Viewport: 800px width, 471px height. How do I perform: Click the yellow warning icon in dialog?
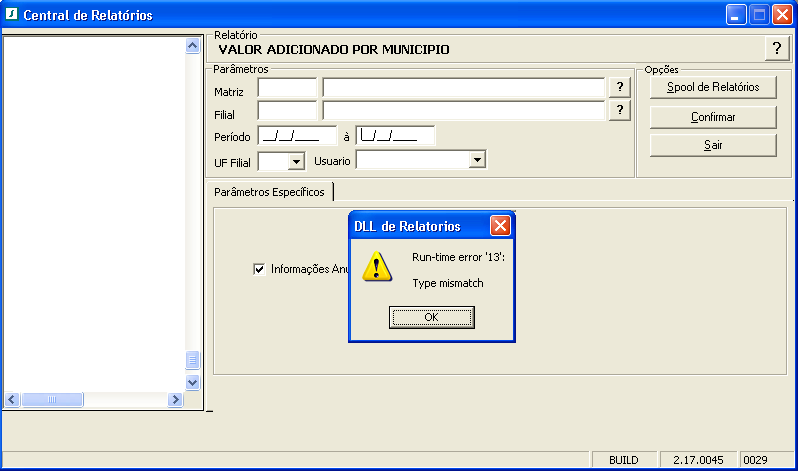[x=377, y=266]
